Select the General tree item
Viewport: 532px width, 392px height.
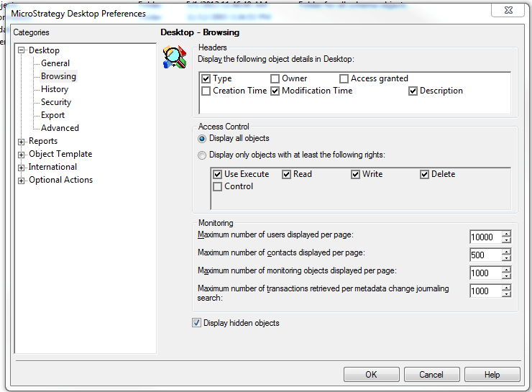(55, 63)
